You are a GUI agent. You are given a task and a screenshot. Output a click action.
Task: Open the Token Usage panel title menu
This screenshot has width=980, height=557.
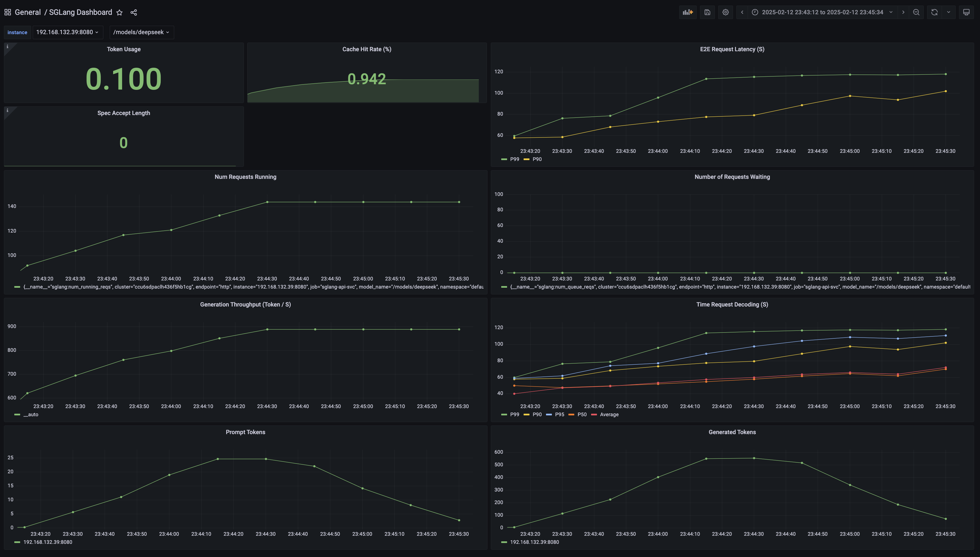click(123, 49)
